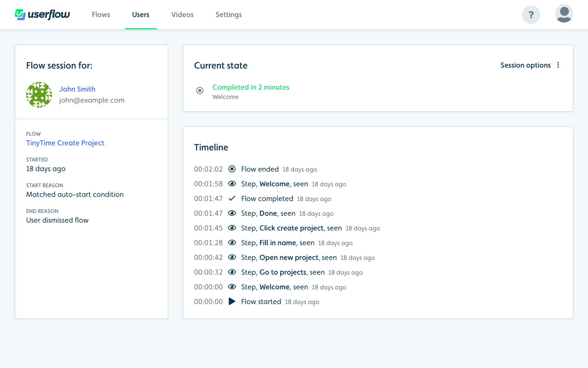This screenshot has height=368, width=588.
Task: Click the checkmark icon for Flow completed
Action: (232, 198)
